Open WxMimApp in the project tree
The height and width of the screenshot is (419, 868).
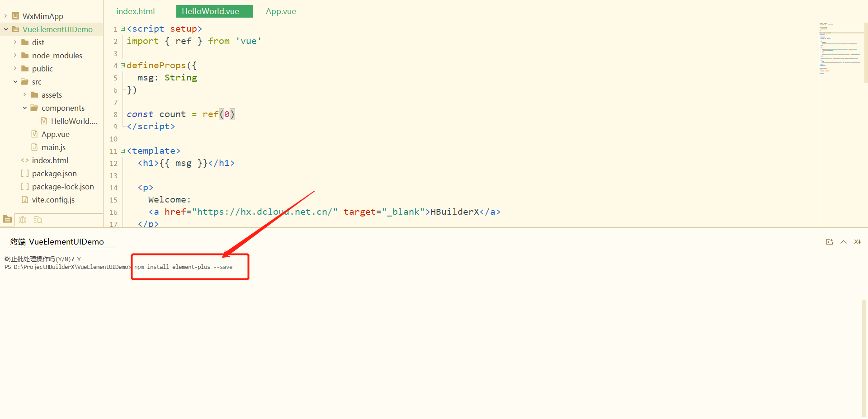[43, 16]
